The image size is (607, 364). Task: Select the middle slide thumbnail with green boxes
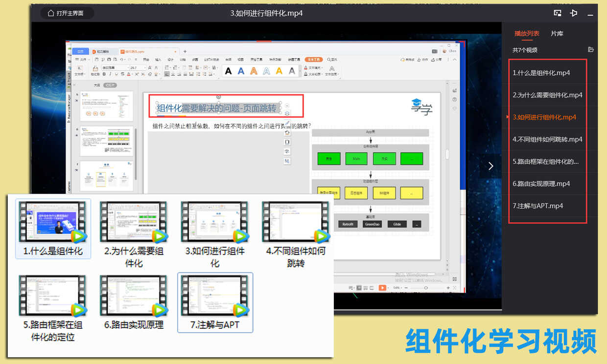point(106,141)
